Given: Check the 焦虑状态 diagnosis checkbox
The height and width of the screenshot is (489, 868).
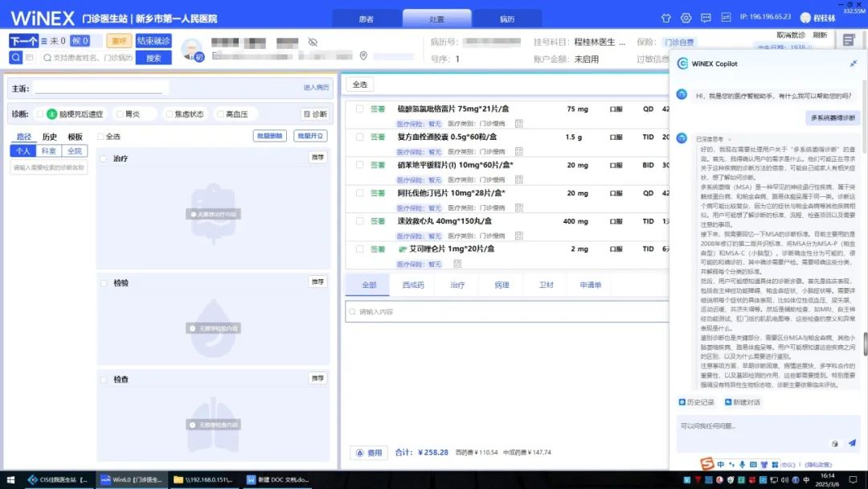Looking at the screenshot, I should point(170,114).
